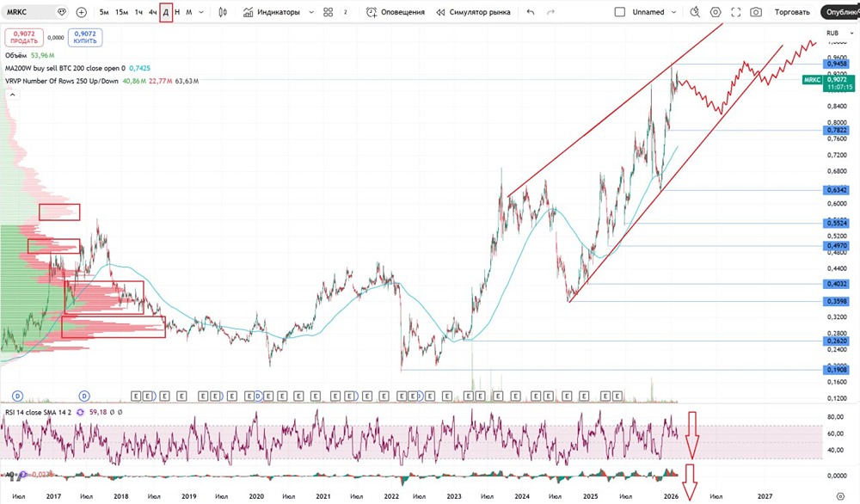The height and width of the screenshot is (504, 860).
Task: Select the RSI 14 close SMA legend
Action: coord(39,412)
